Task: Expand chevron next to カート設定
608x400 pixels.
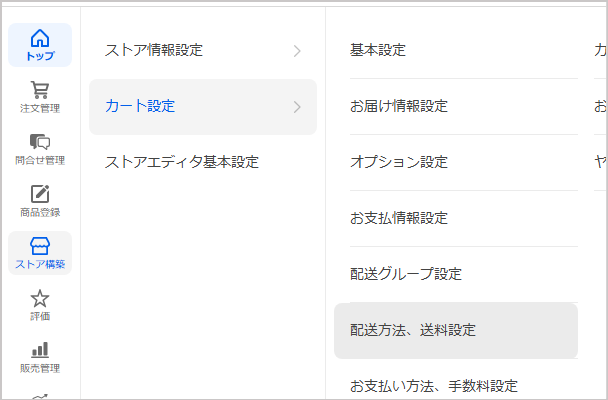Action: 297,107
